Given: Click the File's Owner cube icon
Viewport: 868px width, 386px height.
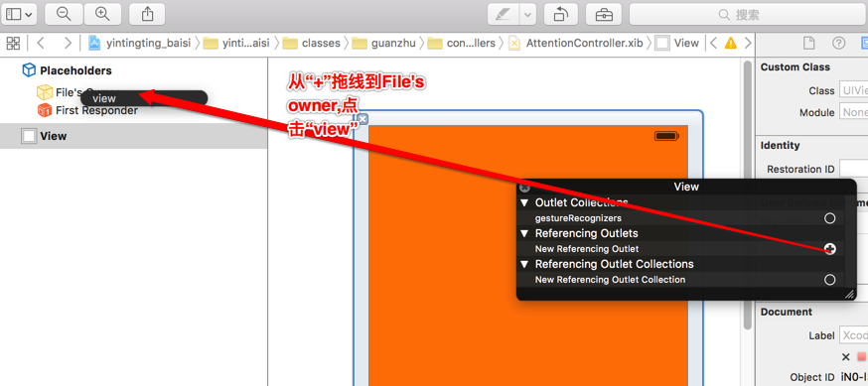Looking at the screenshot, I should 45,92.
